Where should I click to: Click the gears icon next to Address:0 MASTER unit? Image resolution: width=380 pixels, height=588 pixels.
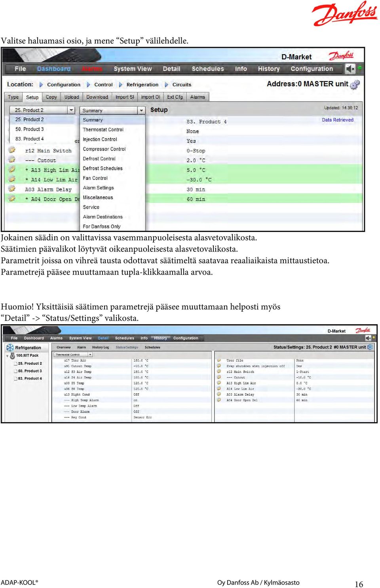[355, 84]
